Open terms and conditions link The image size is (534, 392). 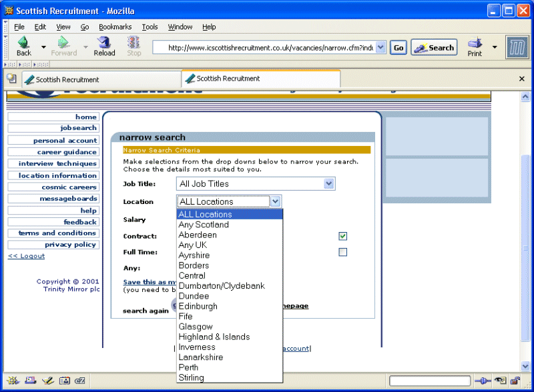tap(53, 233)
